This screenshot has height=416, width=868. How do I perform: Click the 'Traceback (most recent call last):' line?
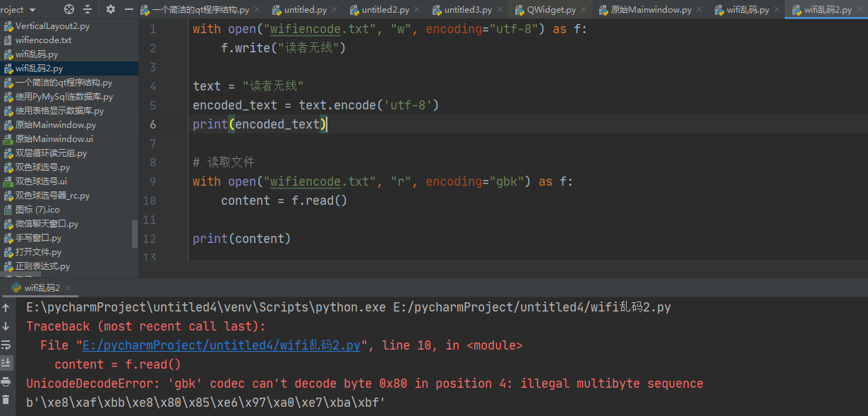point(146,326)
